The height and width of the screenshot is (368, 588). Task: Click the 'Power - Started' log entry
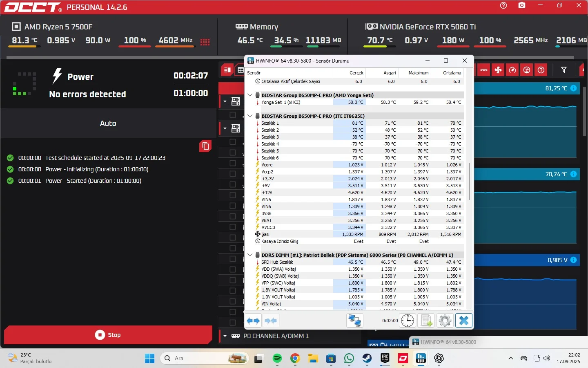tap(80, 181)
